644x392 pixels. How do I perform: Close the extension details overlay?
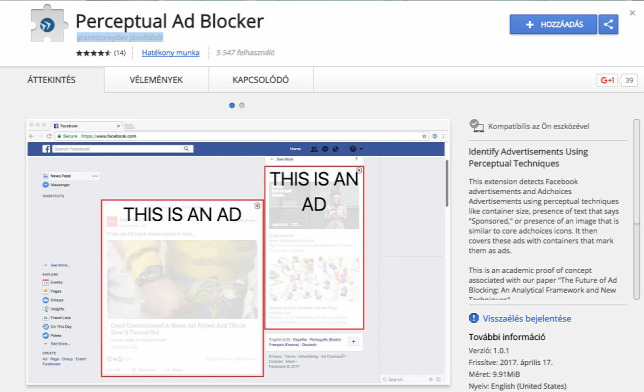[632, 13]
